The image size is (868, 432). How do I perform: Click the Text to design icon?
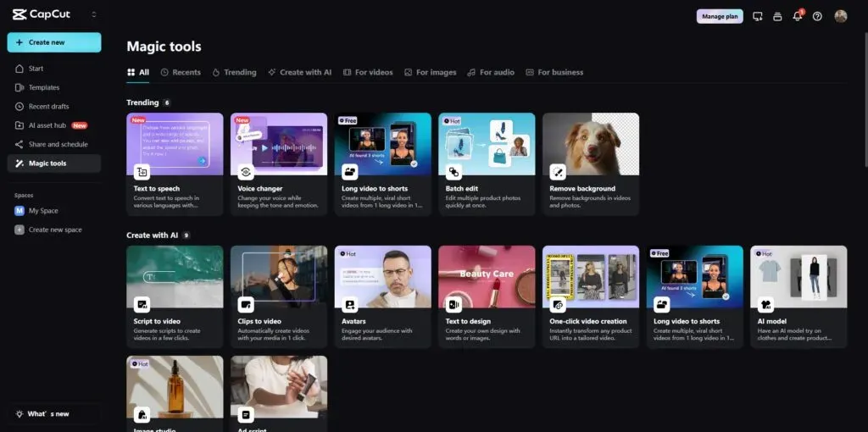454,305
